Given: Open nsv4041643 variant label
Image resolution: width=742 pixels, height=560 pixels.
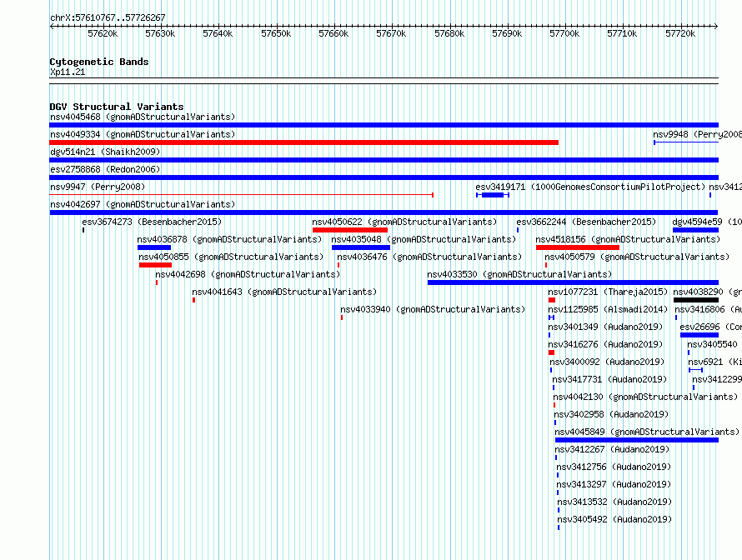Looking at the screenshot, I should coord(284,292).
